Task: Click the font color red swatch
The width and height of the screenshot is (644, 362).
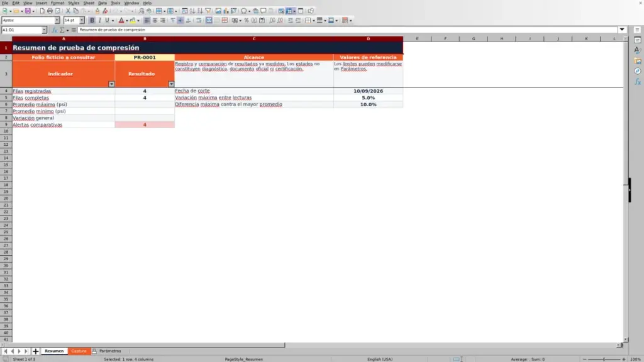Action: coord(121,20)
